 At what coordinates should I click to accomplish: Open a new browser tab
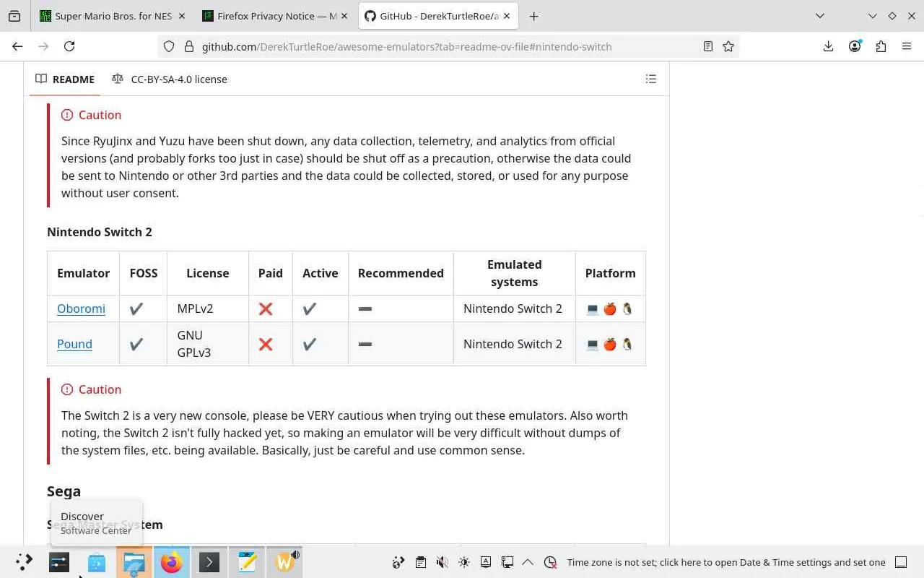[534, 16]
